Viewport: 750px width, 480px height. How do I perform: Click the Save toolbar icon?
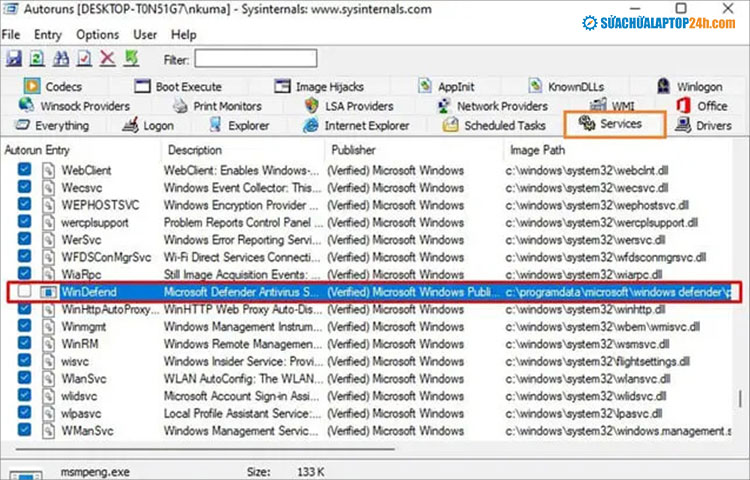click(x=13, y=58)
